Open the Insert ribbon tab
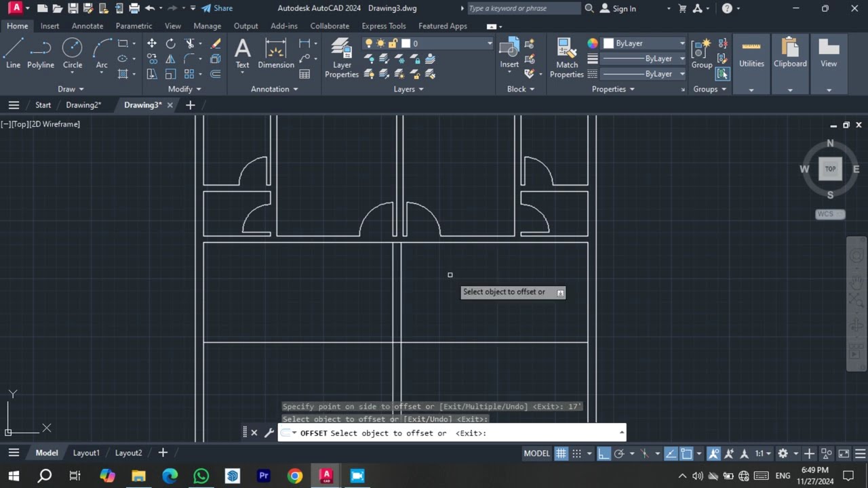868x488 pixels. (50, 26)
